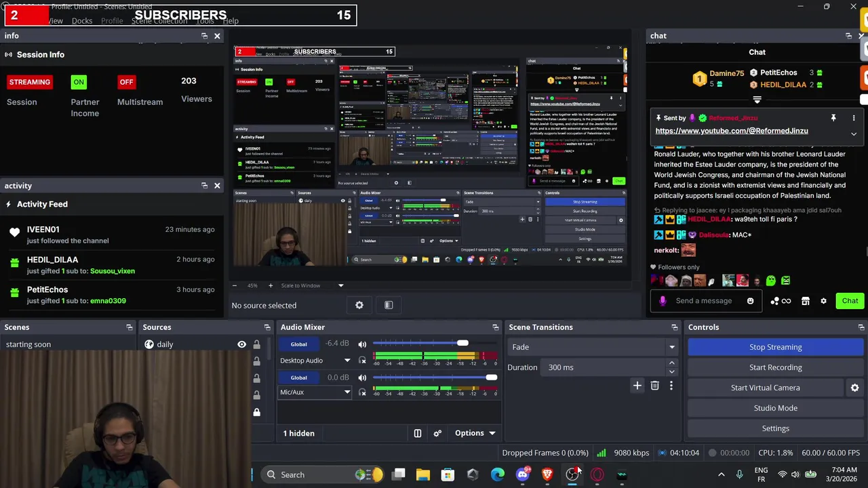Click Start Virtual Camera button

point(765,388)
